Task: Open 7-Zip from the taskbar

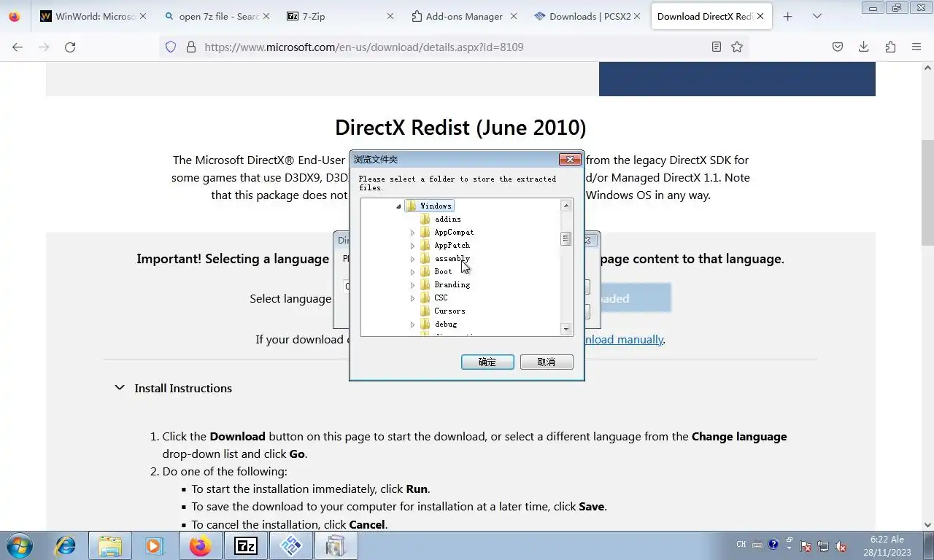Action: tap(246, 545)
